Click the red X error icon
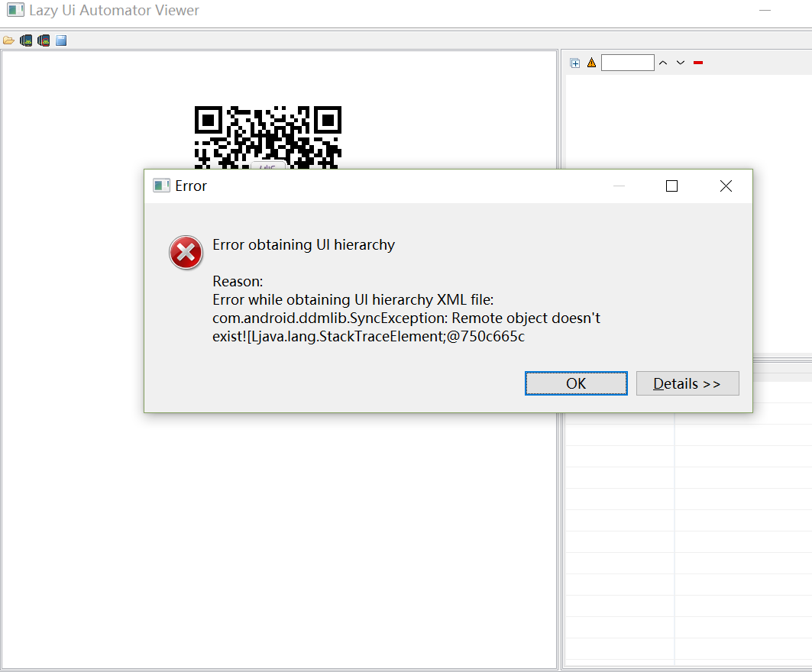 pos(186,253)
